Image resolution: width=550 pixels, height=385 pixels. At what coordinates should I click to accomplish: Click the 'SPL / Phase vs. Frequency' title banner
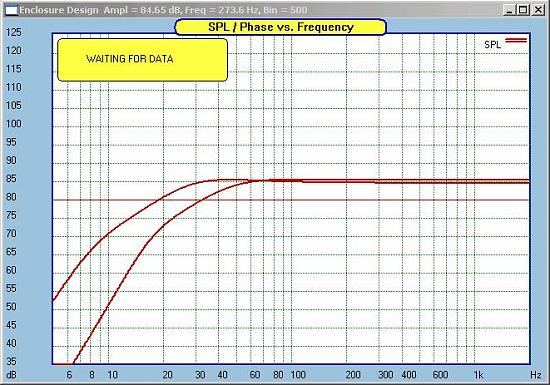point(281,27)
